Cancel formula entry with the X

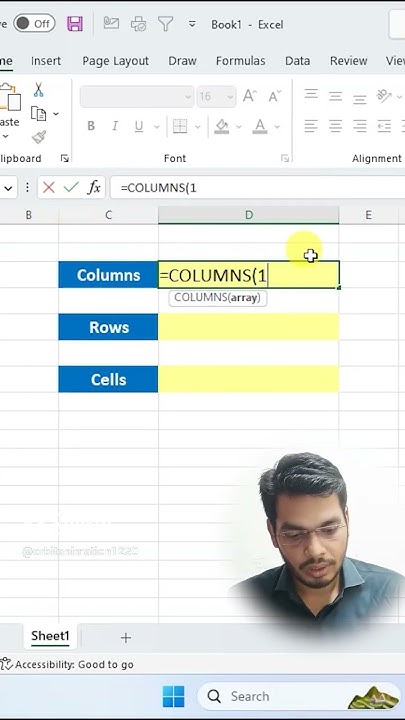pos(49,187)
